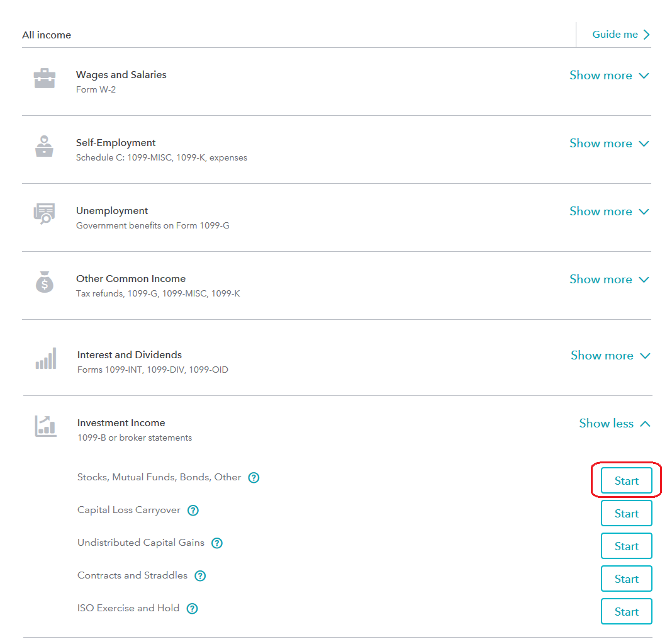Click the All income title
The image size is (672, 644).
click(x=47, y=35)
